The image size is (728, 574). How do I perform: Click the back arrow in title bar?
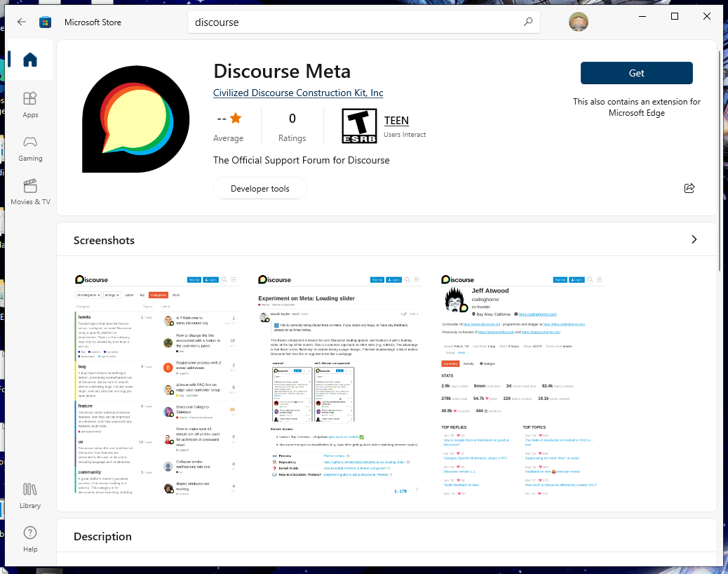click(x=22, y=22)
